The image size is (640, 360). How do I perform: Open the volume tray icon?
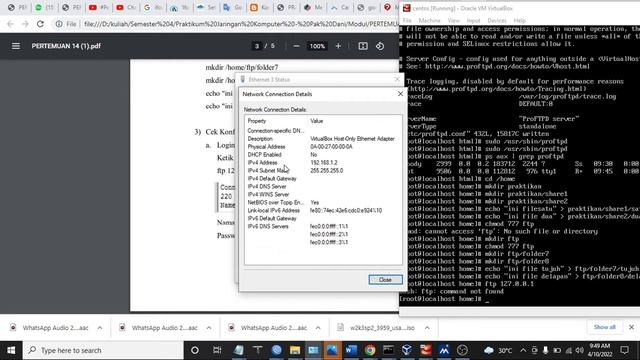click(x=580, y=350)
